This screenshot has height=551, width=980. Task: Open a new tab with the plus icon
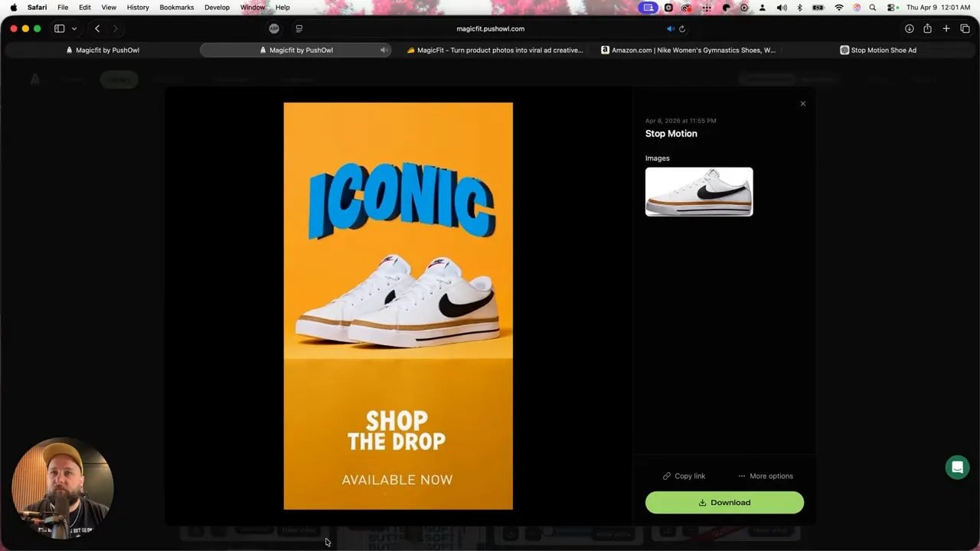[x=946, y=28]
